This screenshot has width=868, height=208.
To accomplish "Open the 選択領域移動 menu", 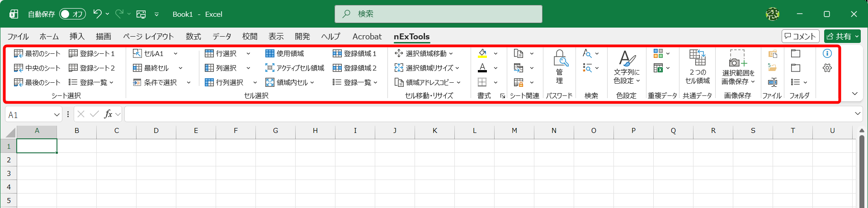I will click(x=424, y=53).
